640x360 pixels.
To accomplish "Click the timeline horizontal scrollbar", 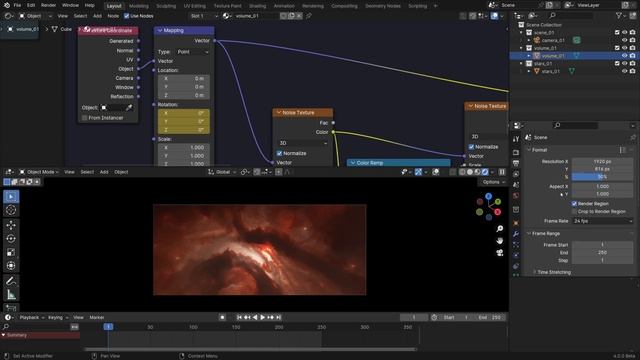I will click(x=250, y=349).
